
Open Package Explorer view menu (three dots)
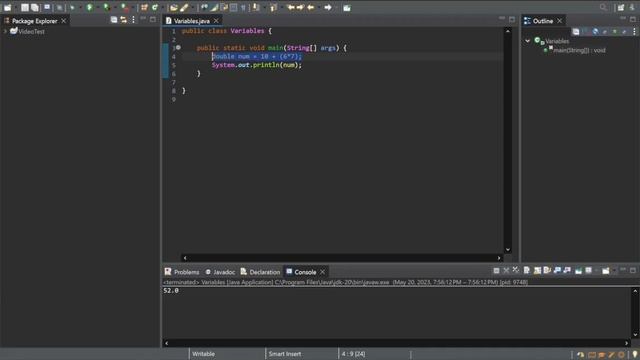pyautogui.click(x=133, y=20)
